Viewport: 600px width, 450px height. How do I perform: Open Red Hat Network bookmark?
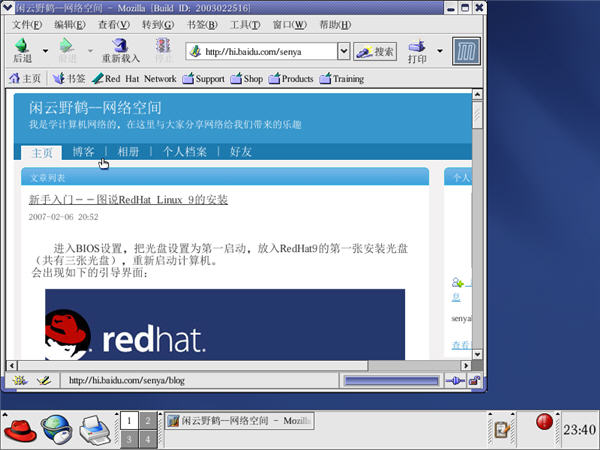(134, 78)
